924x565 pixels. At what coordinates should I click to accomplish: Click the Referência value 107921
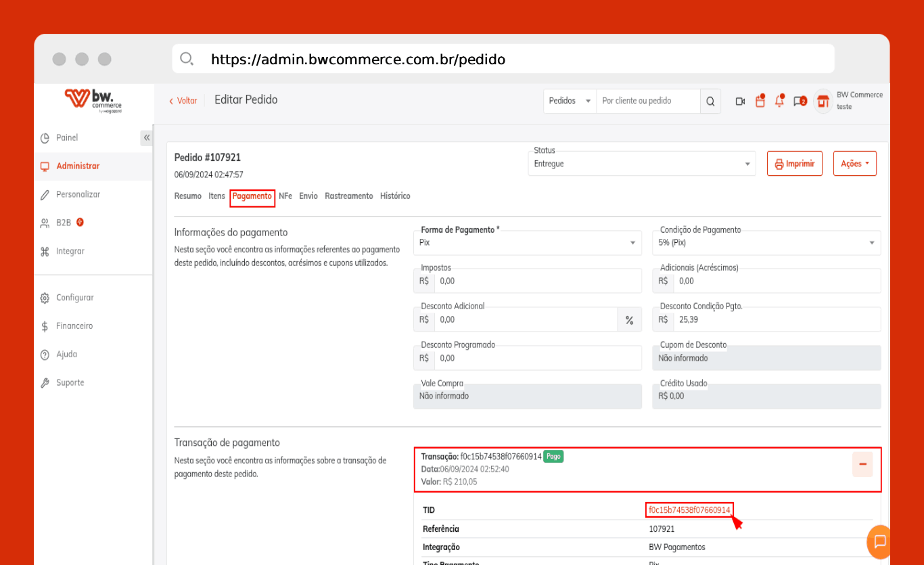point(662,529)
